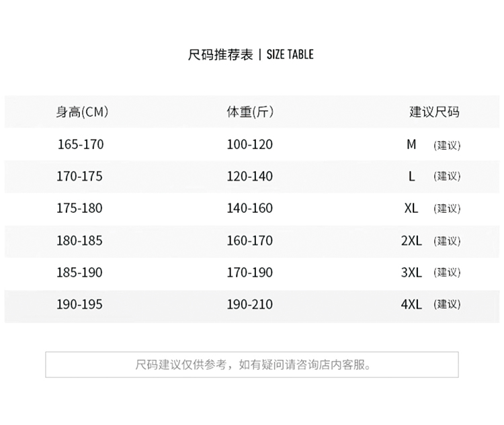504x425 pixels.
Task: Choose the 4XL size label
Action: tap(411, 304)
